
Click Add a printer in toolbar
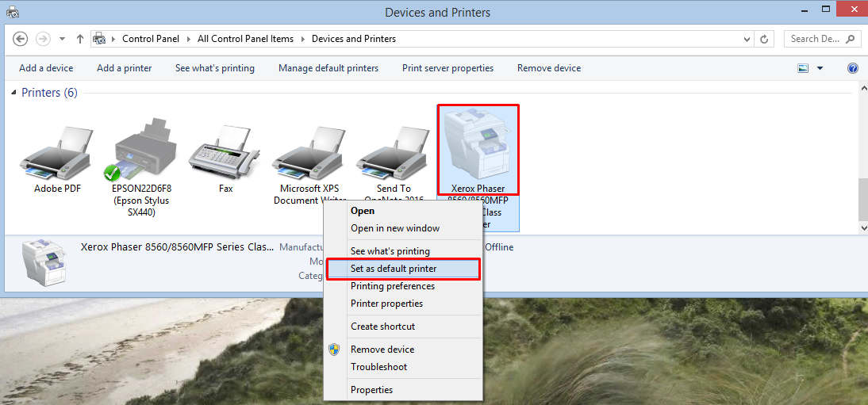(124, 68)
